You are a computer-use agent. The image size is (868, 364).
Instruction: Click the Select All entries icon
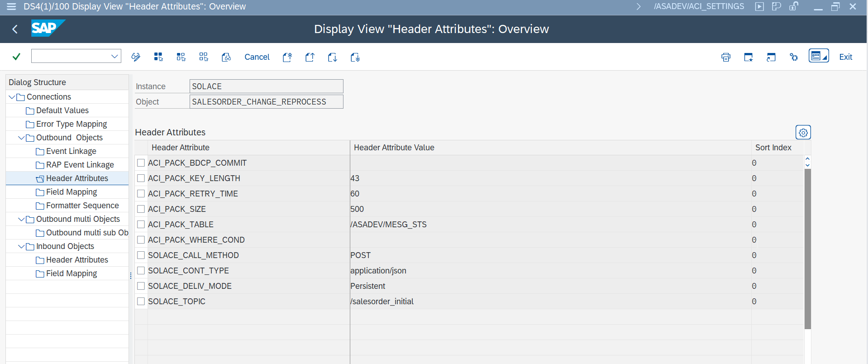(x=158, y=57)
